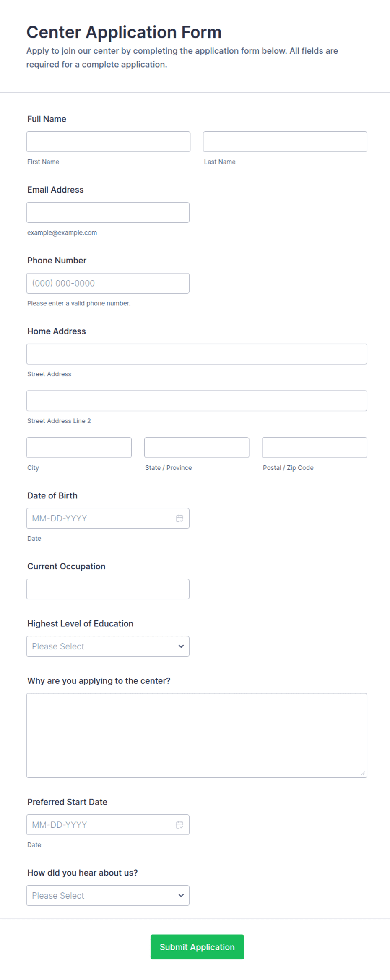Screen dimensions: 390x980
Task: Focus the First Name input field
Action: pyautogui.click(x=108, y=142)
